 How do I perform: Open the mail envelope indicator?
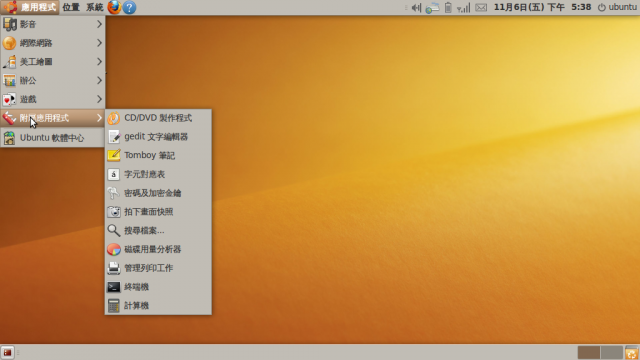pyautogui.click(x=481, y=7)
